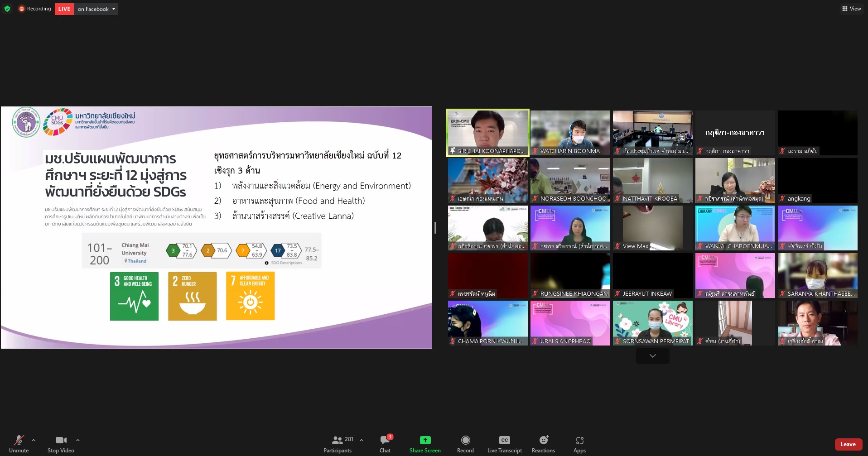
Task: Expand the video options caret beside Stop Video
Action: [78, 440]
